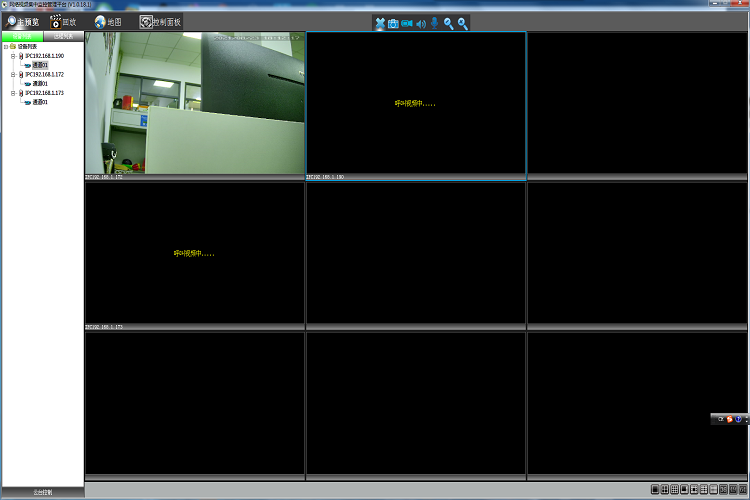Image resolution: width=750 pixels, height=500 pixels.
Task: Start recording with the video camera icon
Action: pyautogui.click(x=407, y=23)
